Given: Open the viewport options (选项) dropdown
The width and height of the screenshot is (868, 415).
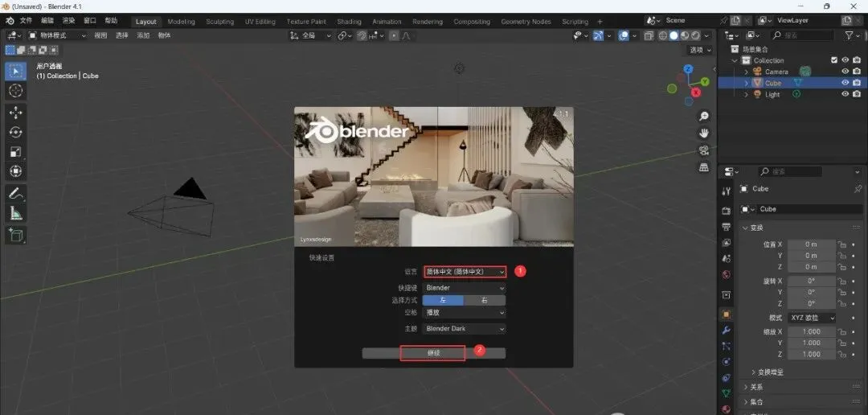Looking at the screenshot, I should (700, 50).
